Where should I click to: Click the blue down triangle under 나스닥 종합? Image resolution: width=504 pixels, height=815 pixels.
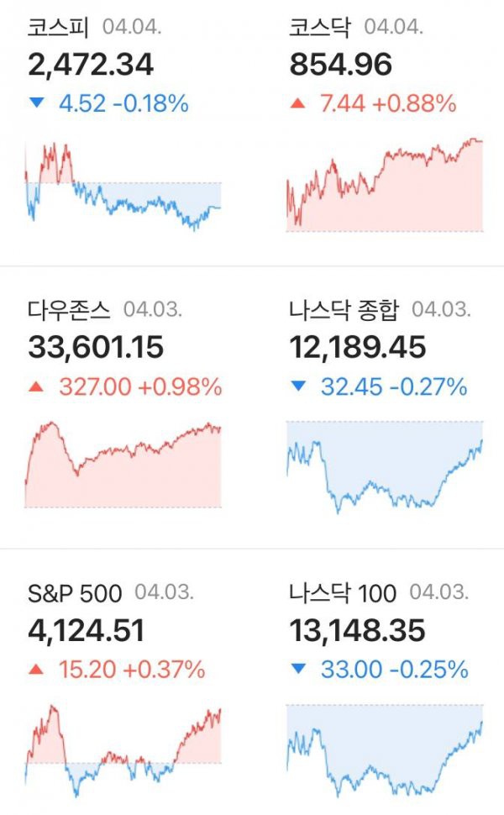click(298, 386)
